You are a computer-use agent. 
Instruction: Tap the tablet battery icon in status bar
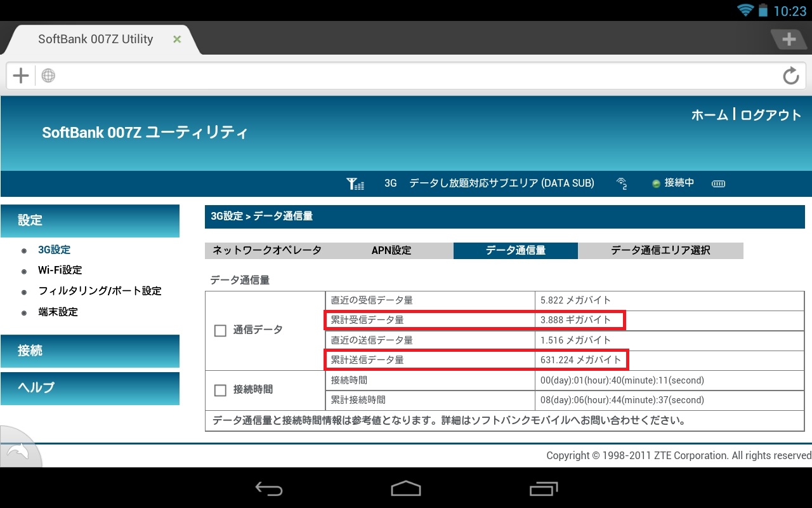[x=763, y=10]
